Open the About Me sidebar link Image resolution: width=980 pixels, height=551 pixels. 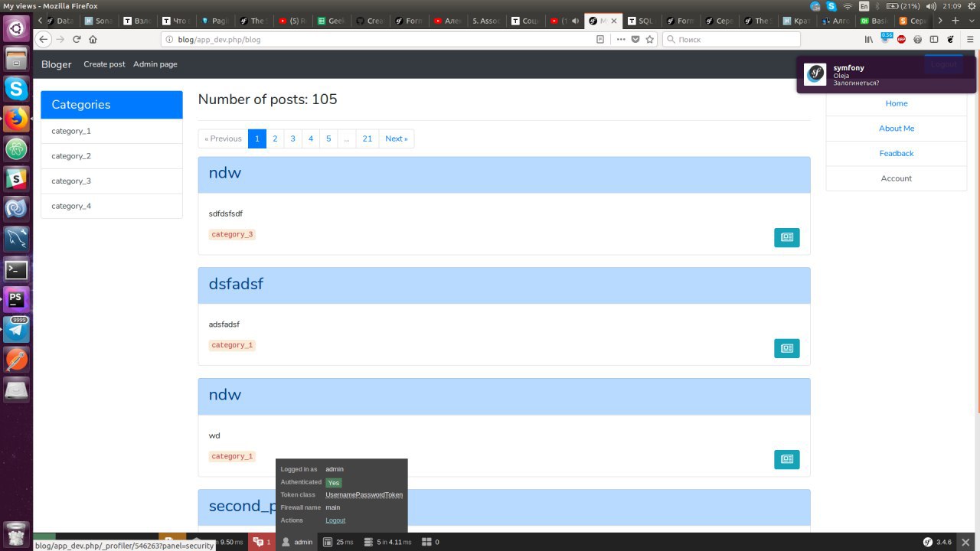click(x=897, y=129)
